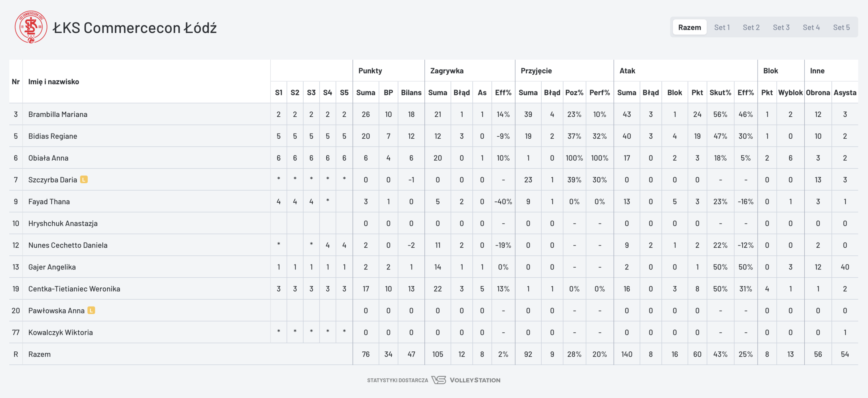Screen dimensions: 868x398
Task: Switch to the Razem tab
Action: [x=689, y=27]
